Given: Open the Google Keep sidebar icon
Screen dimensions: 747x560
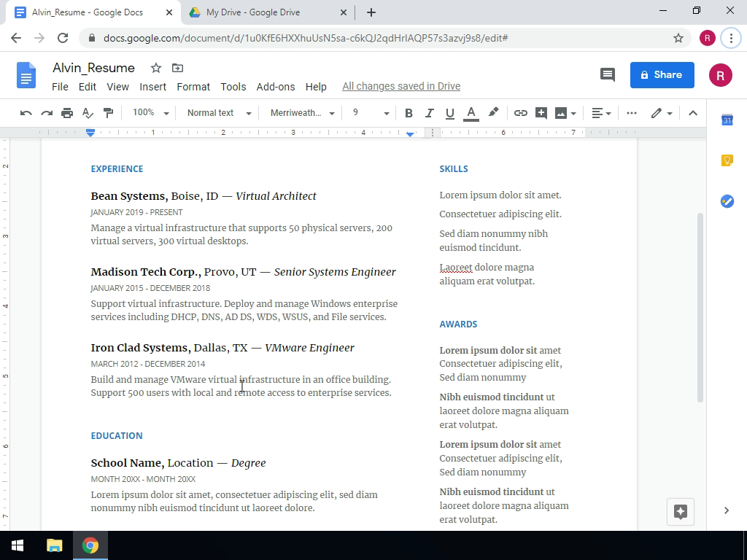Looking at the screenshot, I should click(727, 160).
